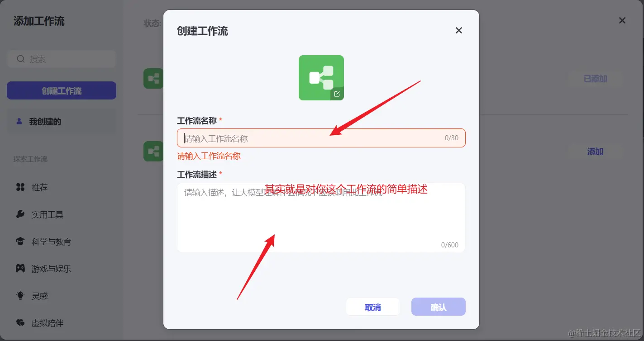Focus the 工作流名称 input field

(321, 138)
